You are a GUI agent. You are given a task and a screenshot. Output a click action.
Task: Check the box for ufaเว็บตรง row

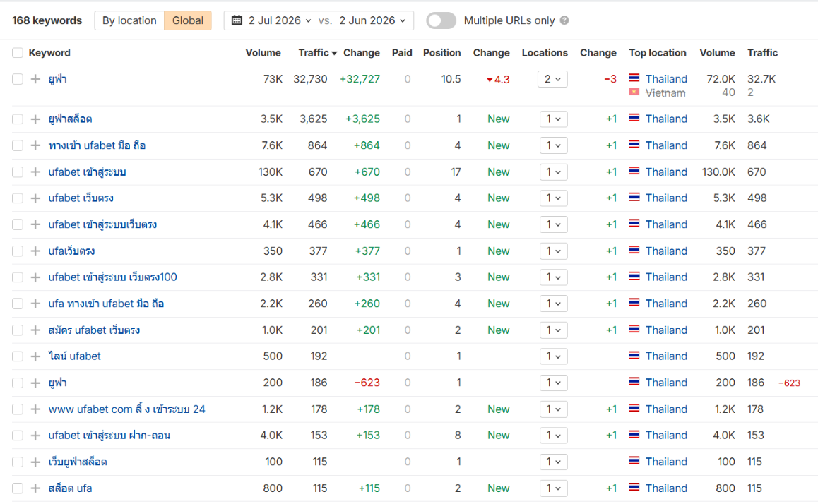18,251
